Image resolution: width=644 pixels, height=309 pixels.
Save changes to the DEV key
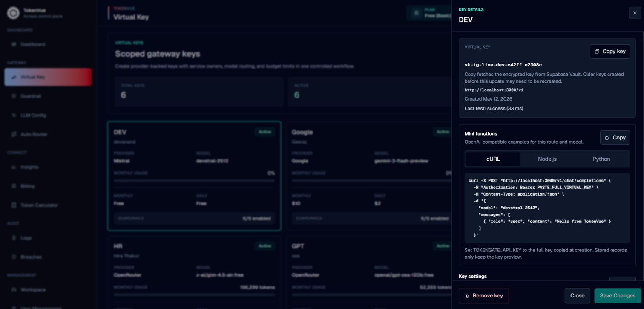tap(618, 296)
